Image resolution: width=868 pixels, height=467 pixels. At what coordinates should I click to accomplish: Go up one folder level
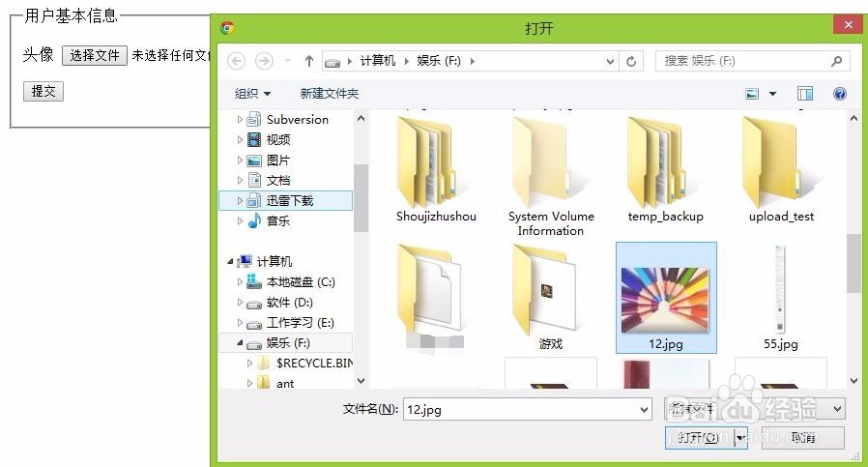tap(309, 61)
